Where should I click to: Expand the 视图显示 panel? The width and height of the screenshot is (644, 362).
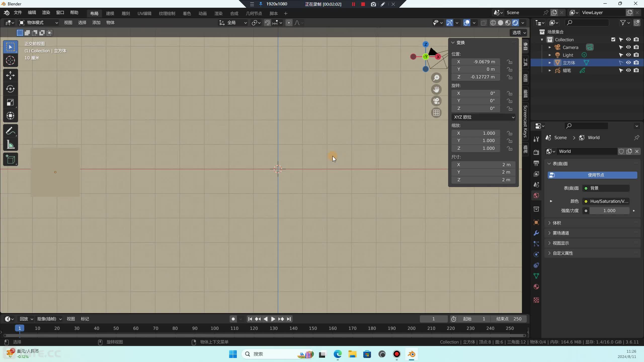[x=592, y=243]
